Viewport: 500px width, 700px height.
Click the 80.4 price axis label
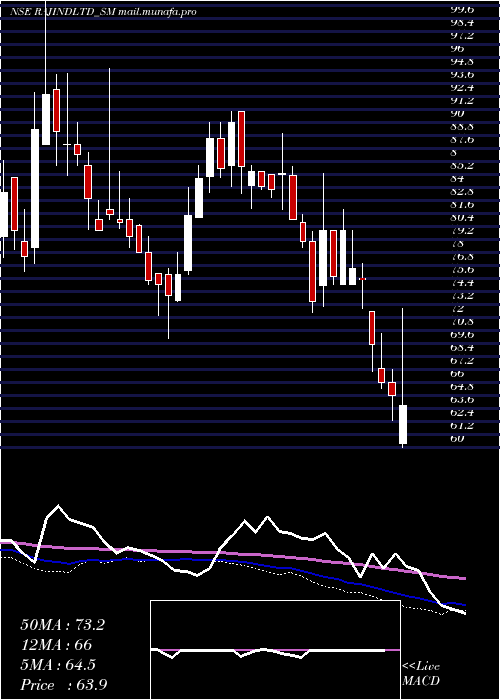tap(464, 217)
